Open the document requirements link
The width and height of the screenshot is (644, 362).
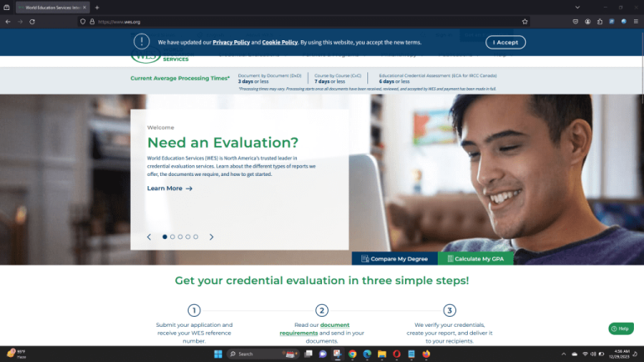tap(314, 328)
